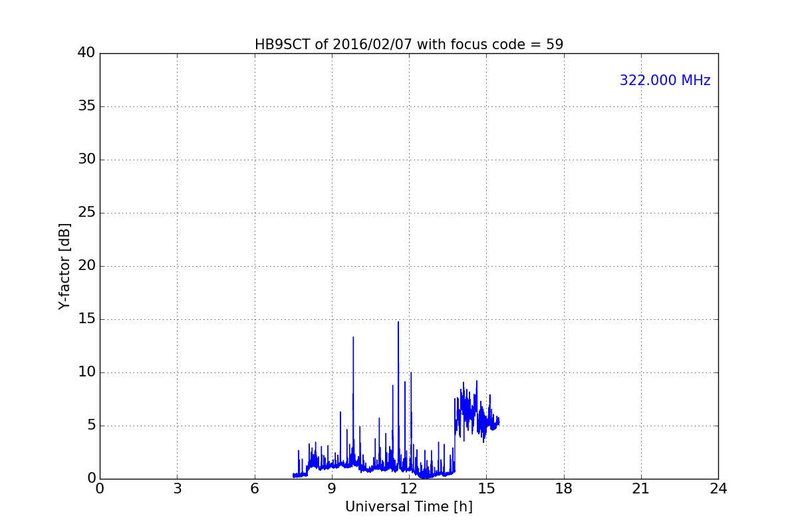Click the x-axis tick label '12'
The image size is (798, 532).
409,489
